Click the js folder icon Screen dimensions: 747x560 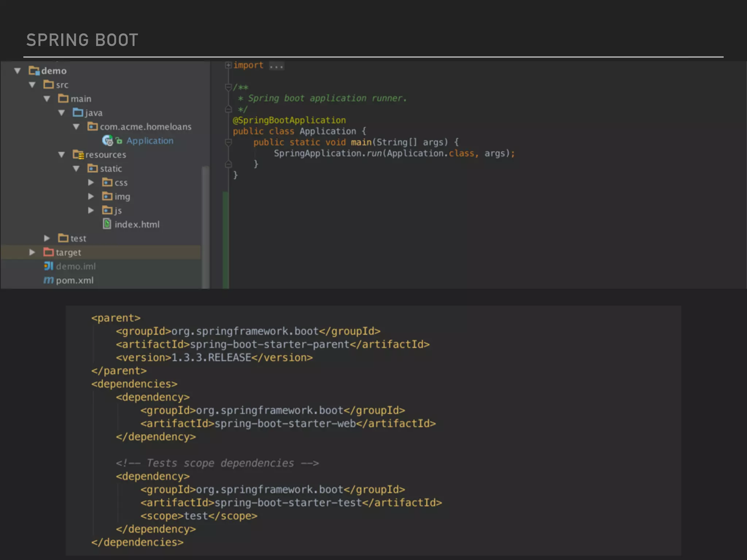pos(107,210)
